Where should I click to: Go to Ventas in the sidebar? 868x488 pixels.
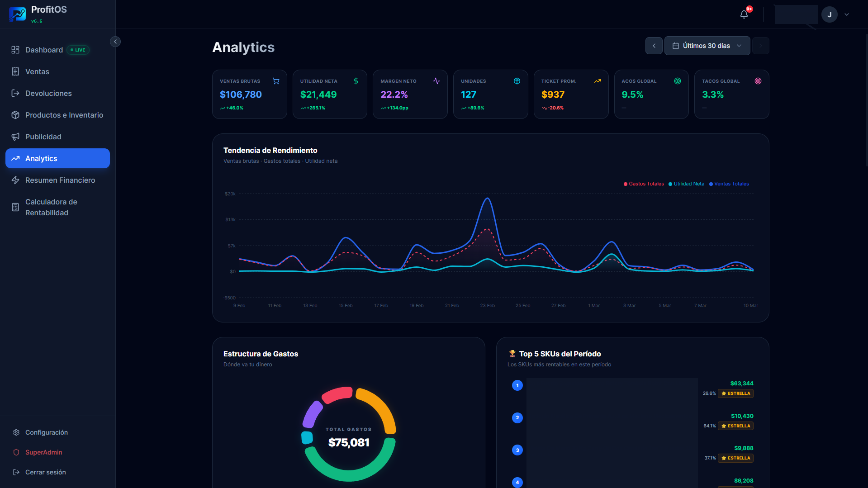pyautogui.click(x=37, y=71)
